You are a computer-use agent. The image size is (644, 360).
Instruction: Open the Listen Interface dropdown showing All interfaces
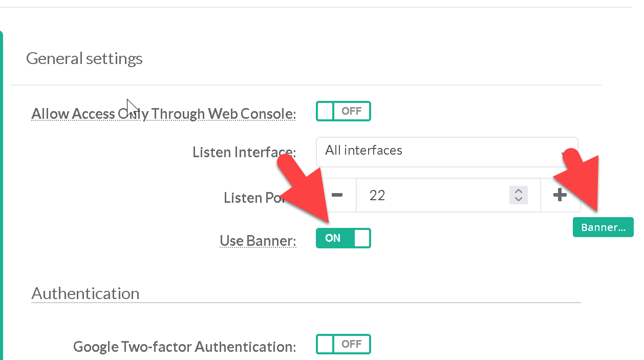point(446,151)
